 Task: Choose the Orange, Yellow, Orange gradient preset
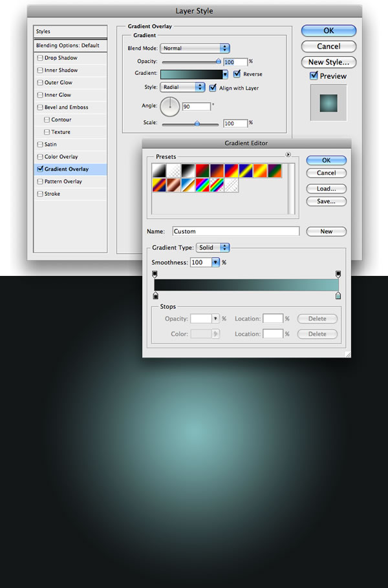pyautogui.click(x=261, y=171)
